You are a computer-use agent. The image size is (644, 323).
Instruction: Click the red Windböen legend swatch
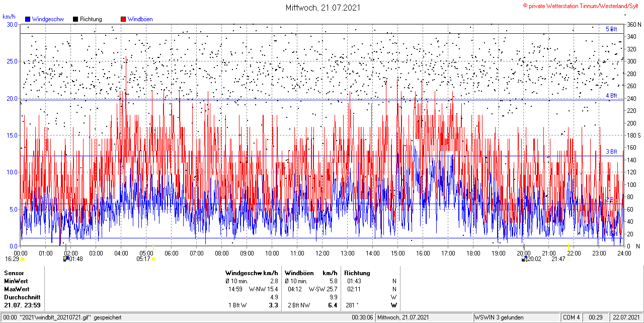click(123, 19)
